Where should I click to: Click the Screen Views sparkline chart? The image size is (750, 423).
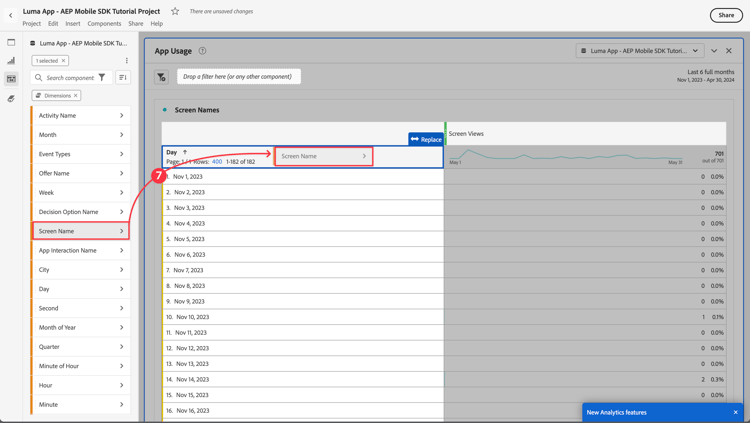566,156
